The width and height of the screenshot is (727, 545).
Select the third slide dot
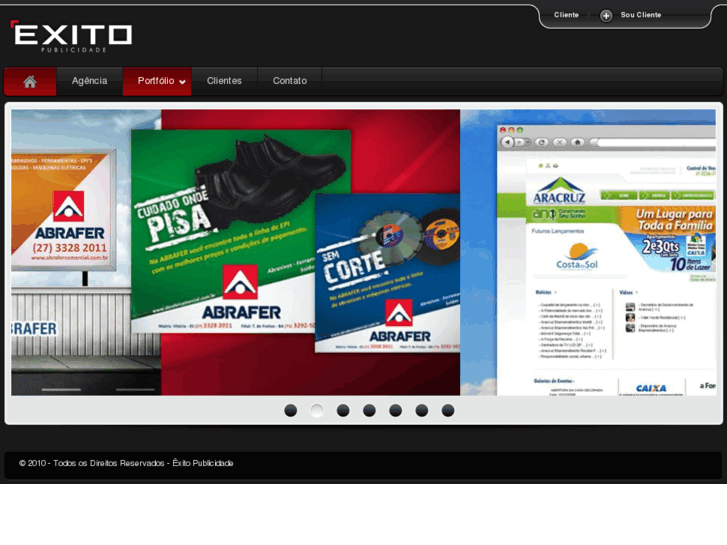[x=343, y=410]
